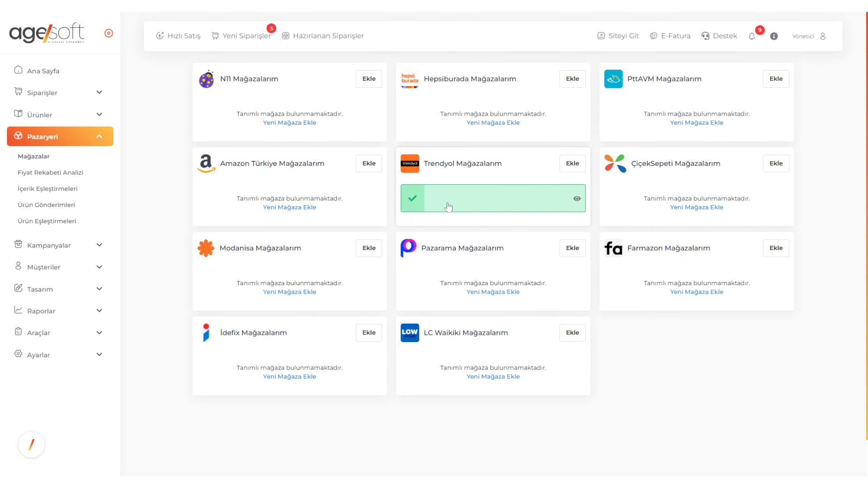
Task: Click Ekle for Farmazon Mağazalarım
Action: 776,248
